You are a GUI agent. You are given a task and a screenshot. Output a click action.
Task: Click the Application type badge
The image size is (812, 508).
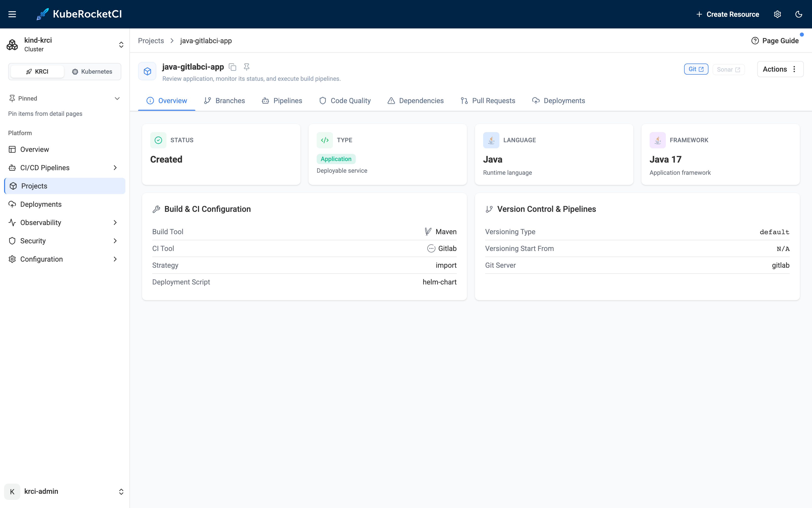click(336, 159)
